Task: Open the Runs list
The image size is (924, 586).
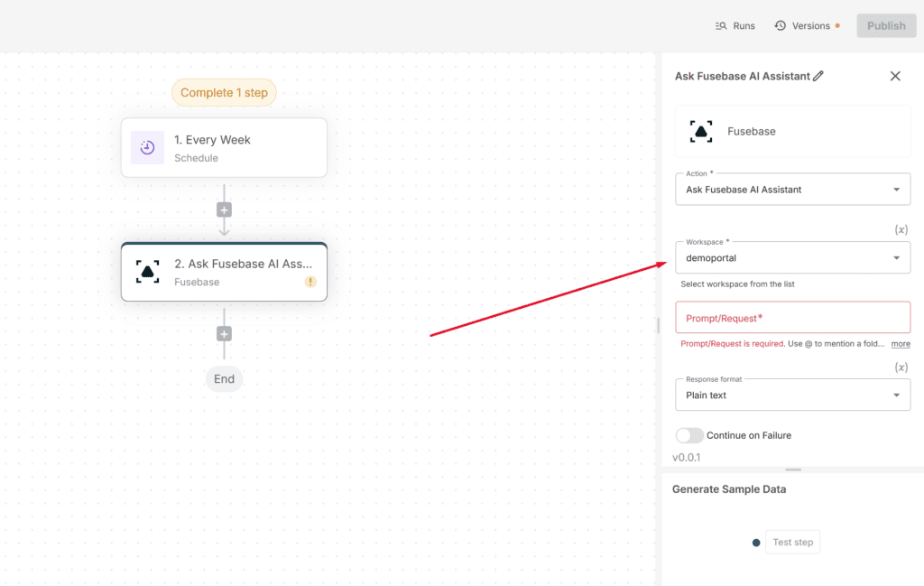Action: [x=735, y=26]
